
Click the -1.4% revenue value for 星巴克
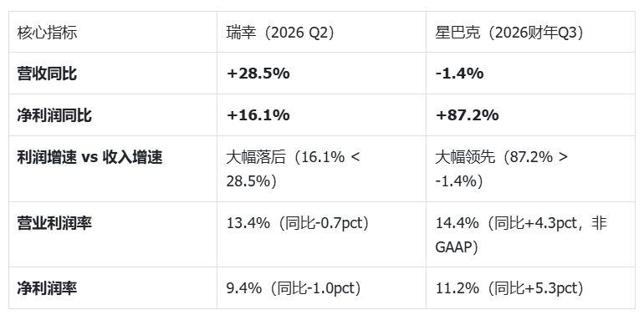pyautogui.click(x=460, y=74)
